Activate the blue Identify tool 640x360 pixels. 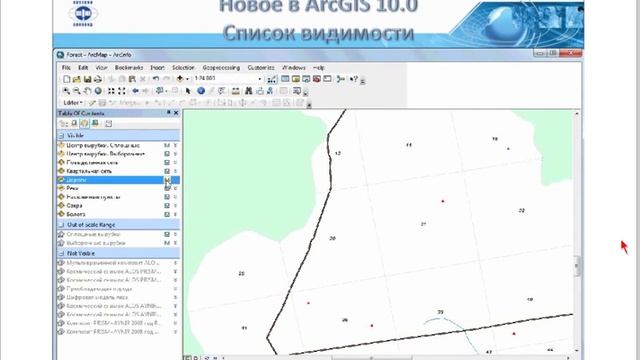(x=201, y=91)
